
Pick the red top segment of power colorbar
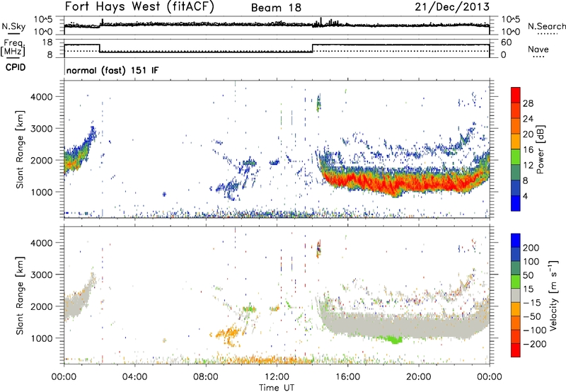pos(516,95)
